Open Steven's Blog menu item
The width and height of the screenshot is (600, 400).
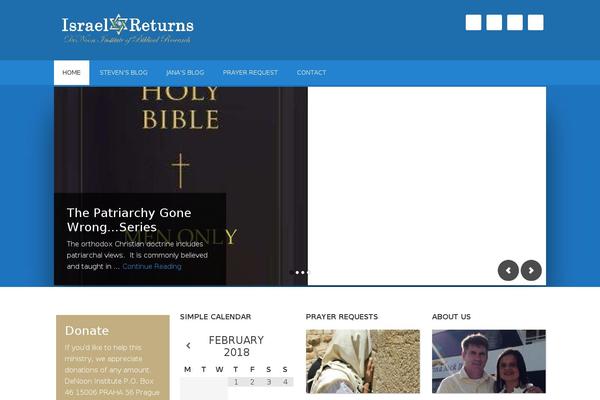coord(123,72)
